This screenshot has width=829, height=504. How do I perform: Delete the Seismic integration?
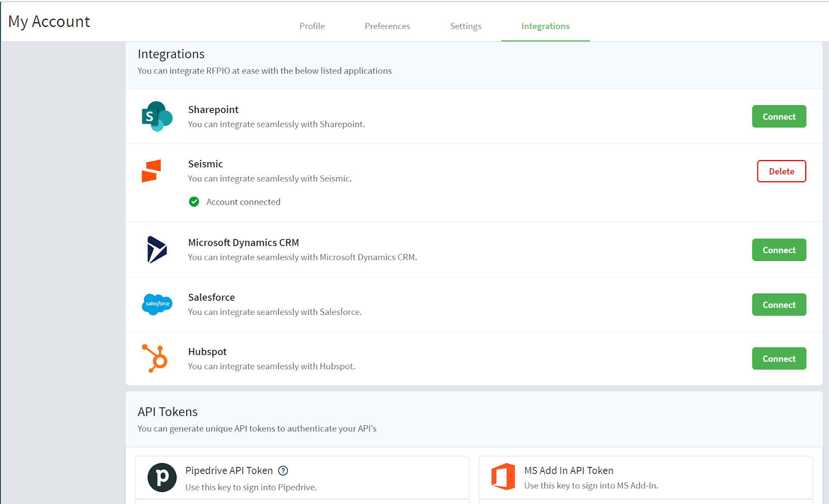coord(781,171)
